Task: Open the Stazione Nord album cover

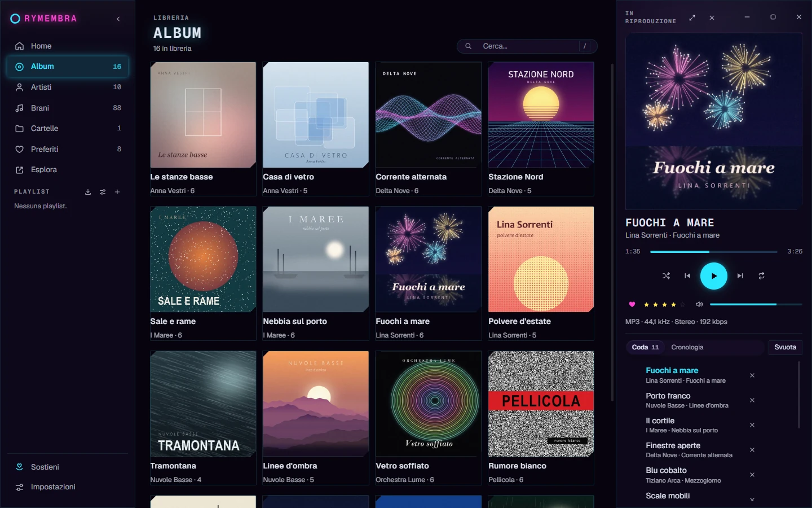Action: point(541,115)
